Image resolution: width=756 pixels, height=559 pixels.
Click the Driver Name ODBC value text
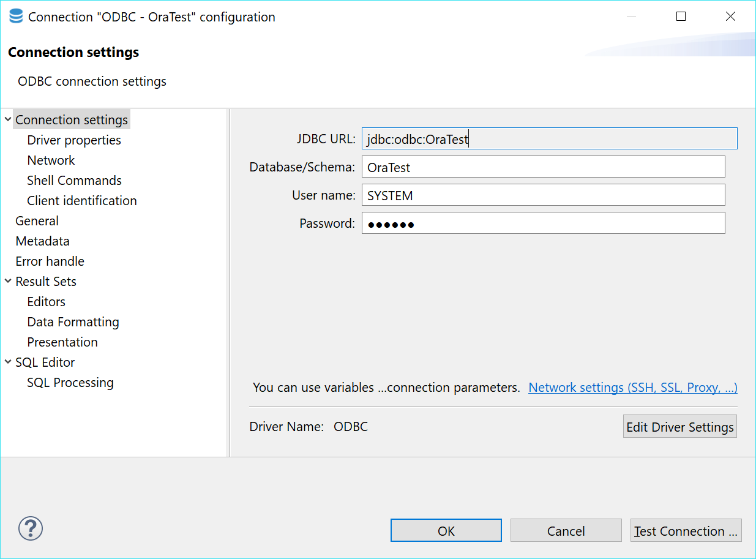tap(351, 427)
